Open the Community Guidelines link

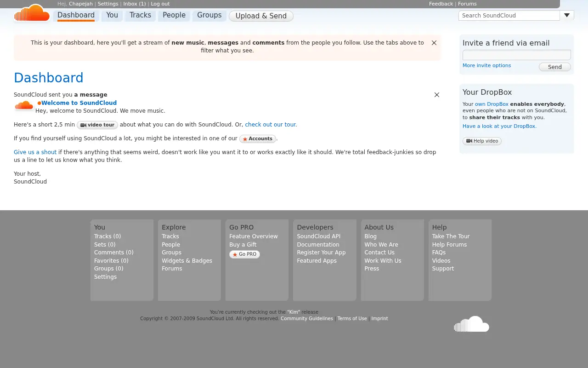pos(307,319)
